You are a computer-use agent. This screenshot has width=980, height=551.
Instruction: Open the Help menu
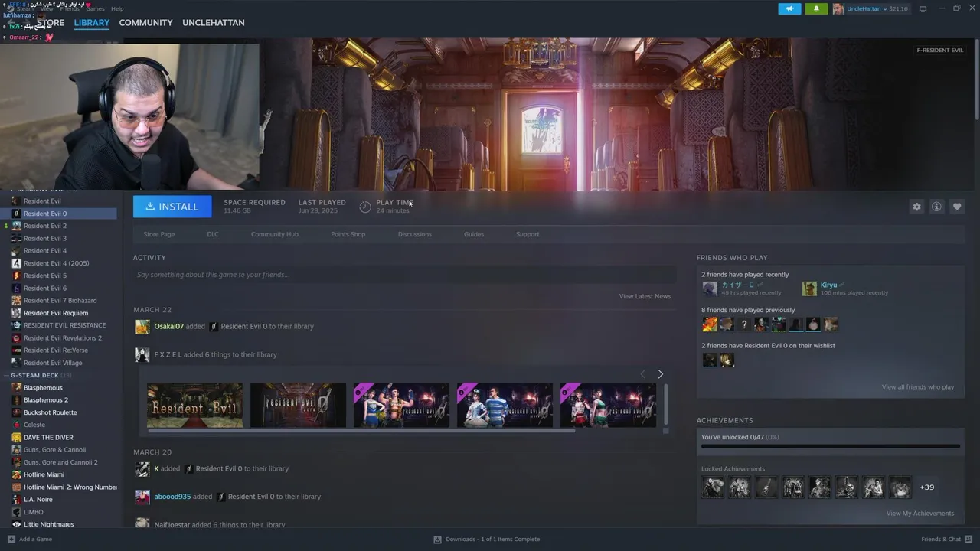[x=117, y=9]
